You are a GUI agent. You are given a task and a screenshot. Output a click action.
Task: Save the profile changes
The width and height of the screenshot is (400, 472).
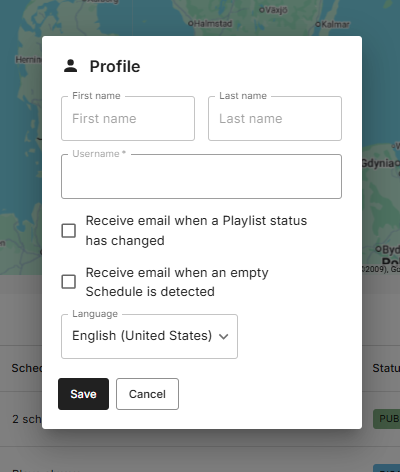(x=83, y=394)
